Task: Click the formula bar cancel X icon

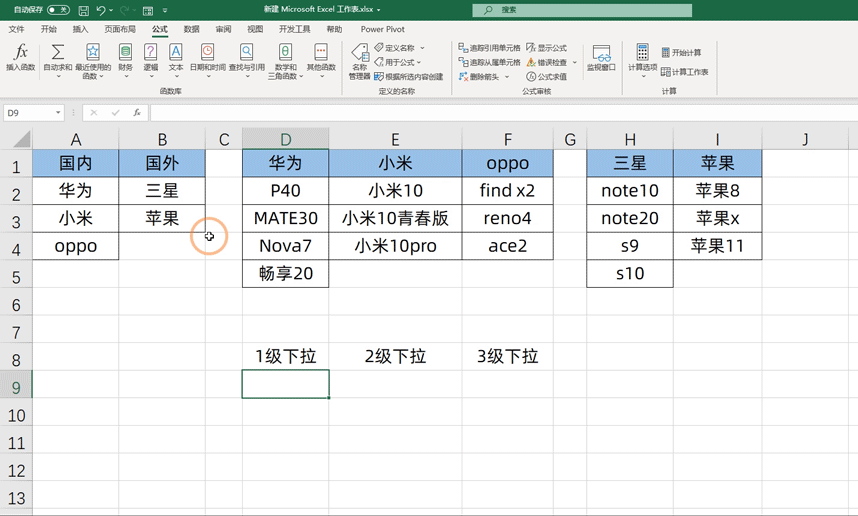Action: (94, 113)
